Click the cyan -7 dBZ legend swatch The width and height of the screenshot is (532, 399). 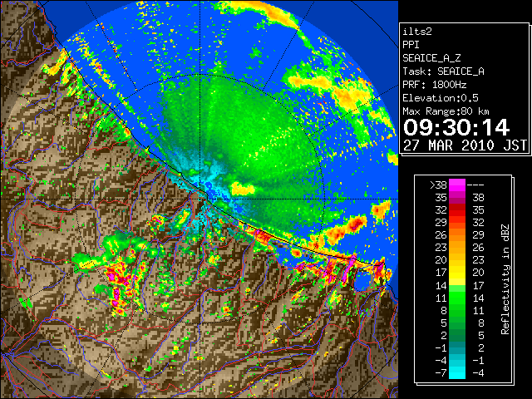457,372
